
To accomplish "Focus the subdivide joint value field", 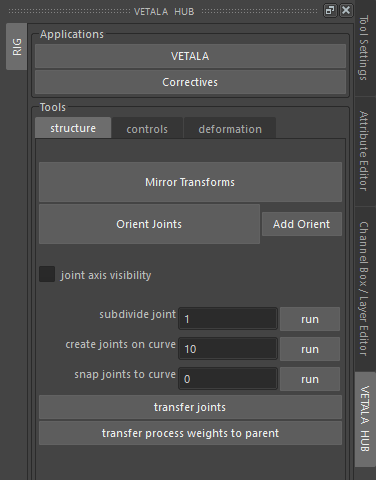I will point(228,319).
